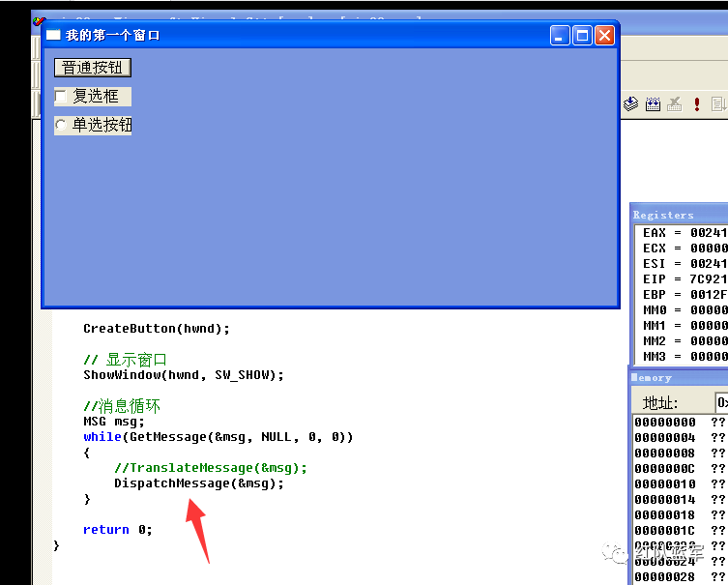
Task: Click the Memory panel title bar
Action: [x=679, y=377]
